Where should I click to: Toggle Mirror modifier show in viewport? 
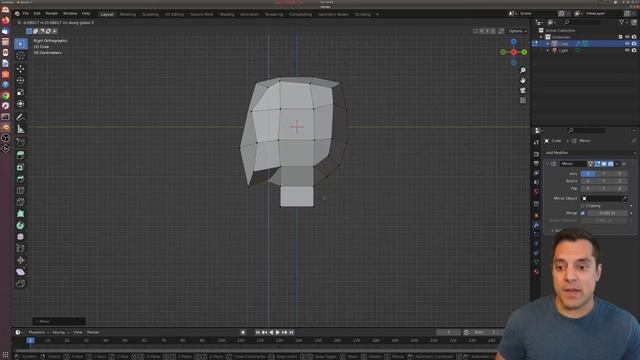pyautogui.click(x=604, y=164)
